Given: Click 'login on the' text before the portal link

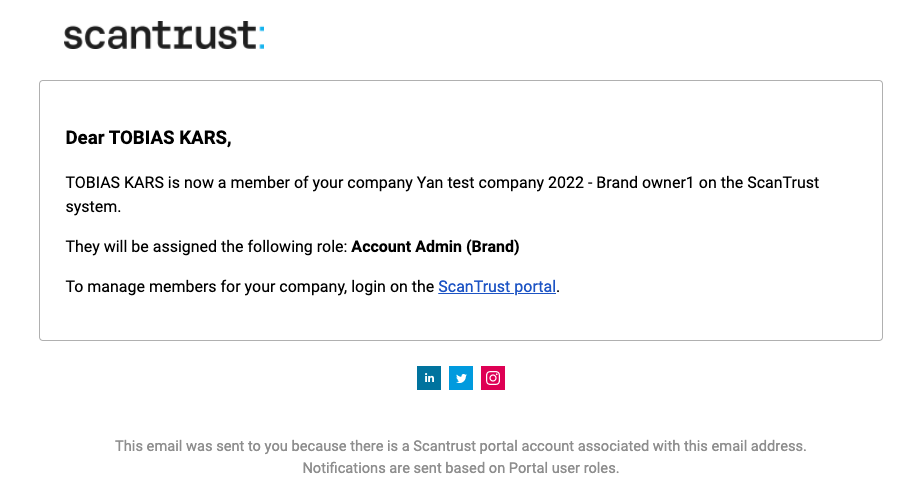Looking at the screenshot, I should tap(392, 286).
